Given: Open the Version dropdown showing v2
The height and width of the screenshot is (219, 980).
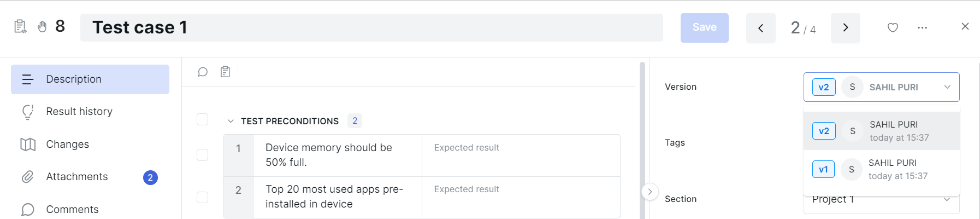Looking at the screenshot, I should tap(881, 87).
